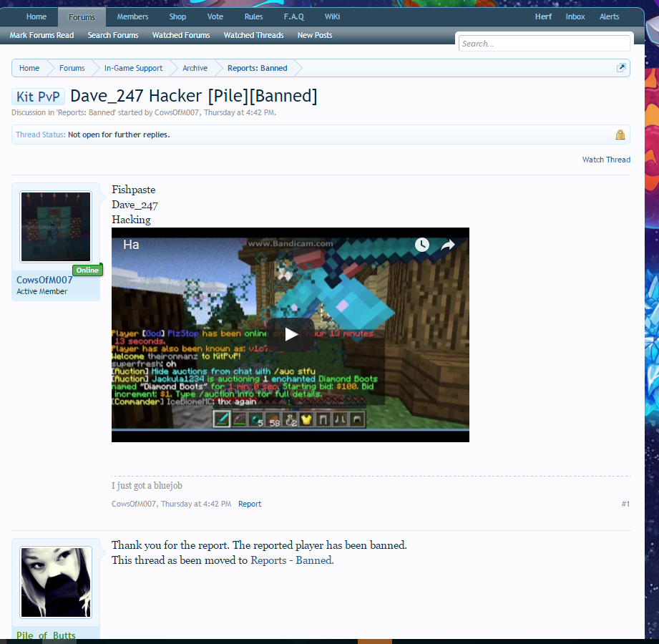The width and height of the screenshot is (659, 644).
Task: Open the Herf account menu
Action: (x=543, y=16)
